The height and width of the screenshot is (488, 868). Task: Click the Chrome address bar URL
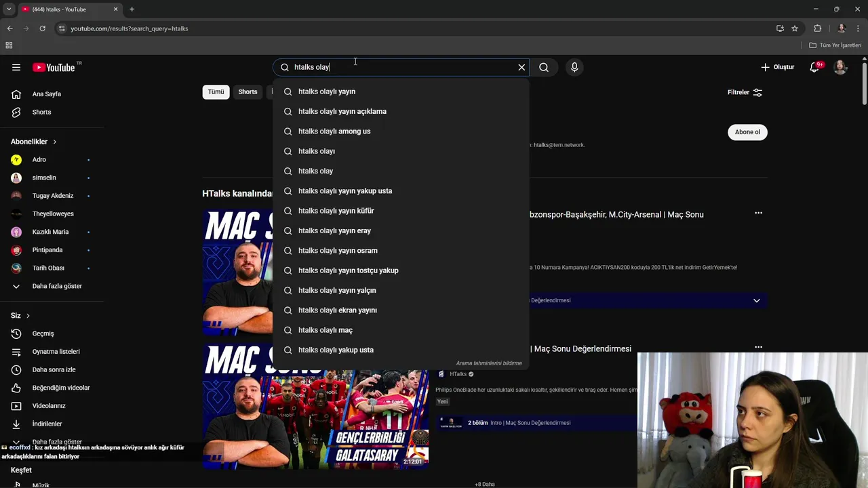pos(129,28)
